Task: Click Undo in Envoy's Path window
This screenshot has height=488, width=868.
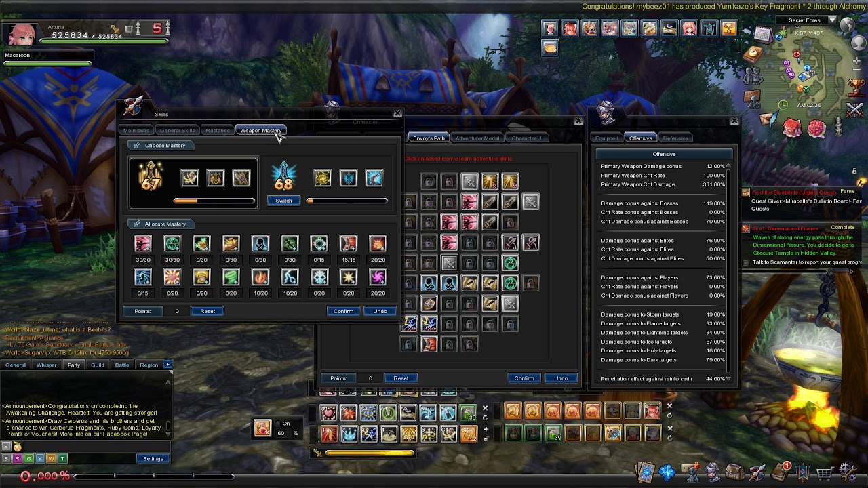Action: pos(561,378)
